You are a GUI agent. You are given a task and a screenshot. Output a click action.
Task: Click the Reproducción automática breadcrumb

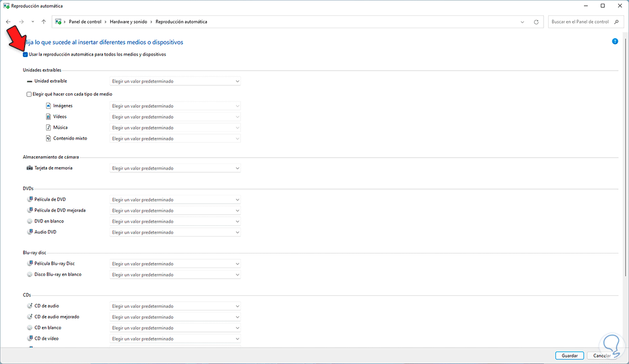(x=182, y=22)
